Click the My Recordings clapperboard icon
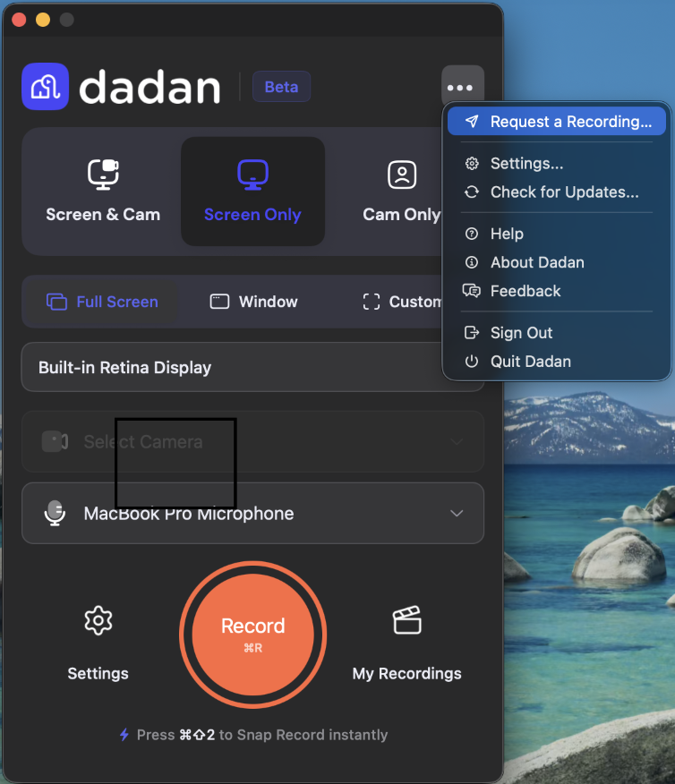This screenshot has width=675, height=784. point(407,620)
